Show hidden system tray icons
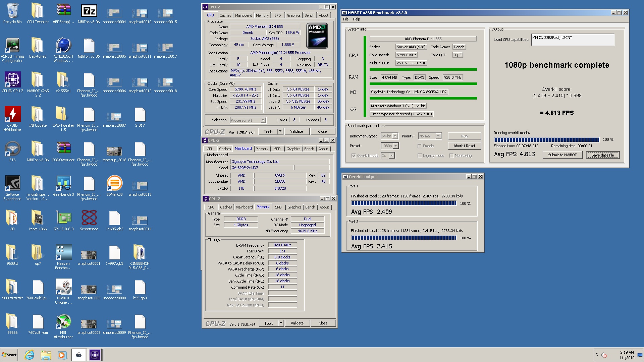644x362 pixels. pos(597,355)
